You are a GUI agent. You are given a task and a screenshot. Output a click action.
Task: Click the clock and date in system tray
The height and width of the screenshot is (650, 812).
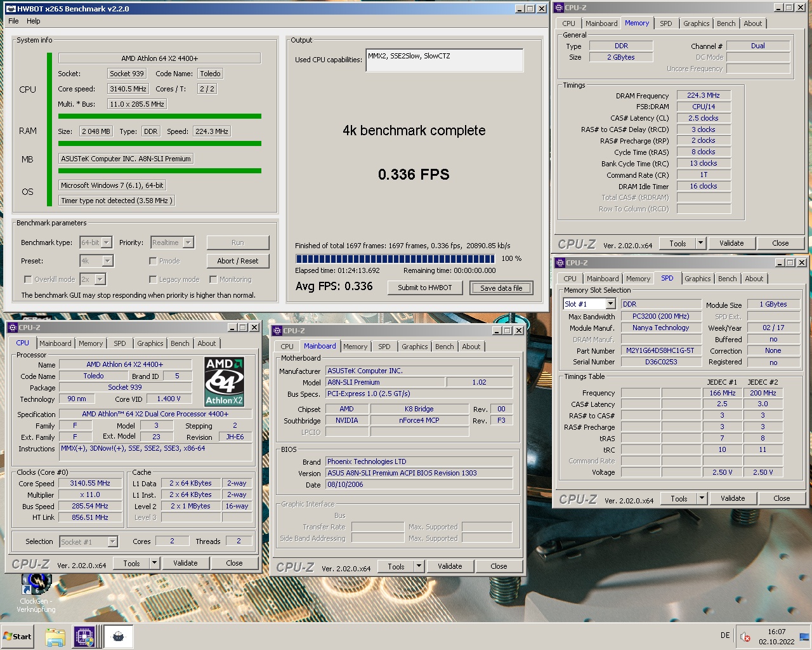click(776, 637)
